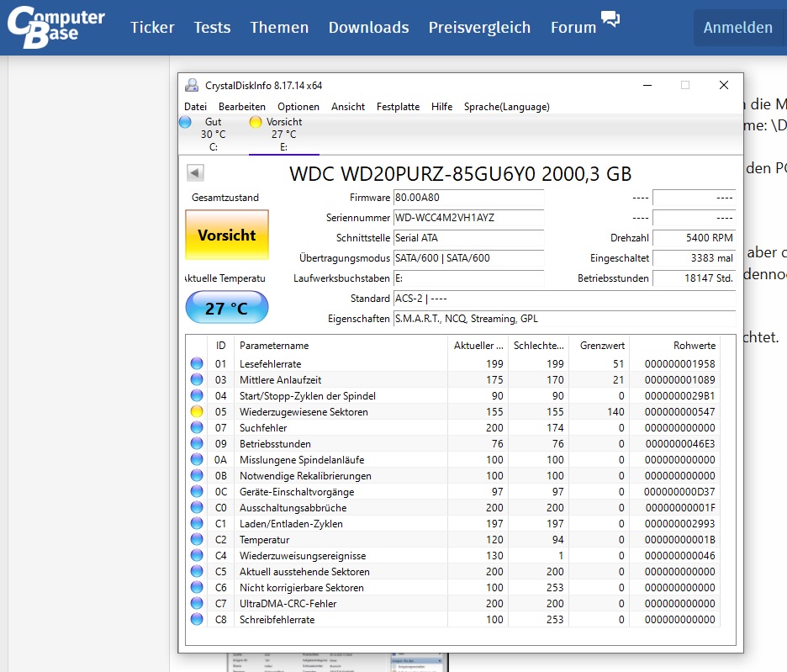Click the blue status dot for Start/Stopp-Zyklen
The width and height of the screenshot is (787, 672).
(x=197, y=396)
